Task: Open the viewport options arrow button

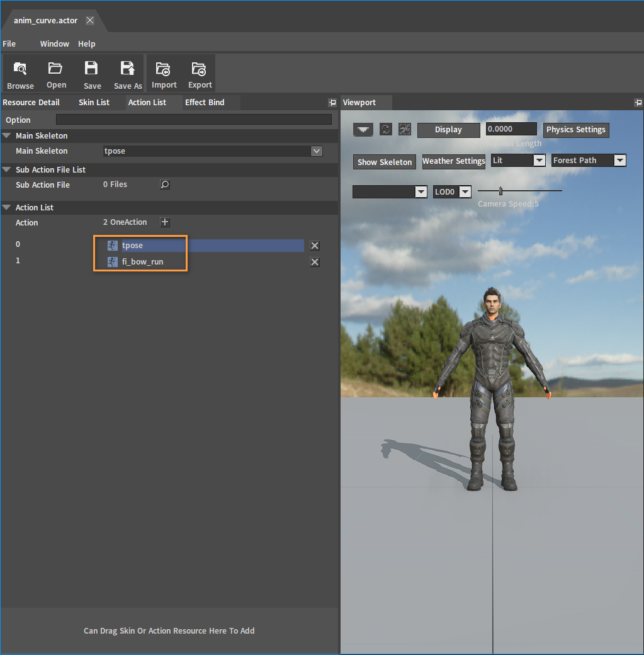Action: [363, 130]
